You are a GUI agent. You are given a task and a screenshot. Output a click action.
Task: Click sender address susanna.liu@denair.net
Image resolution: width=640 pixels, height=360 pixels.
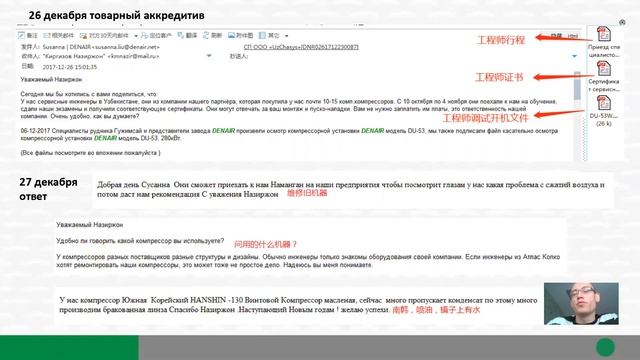click(x=126, y=47)
